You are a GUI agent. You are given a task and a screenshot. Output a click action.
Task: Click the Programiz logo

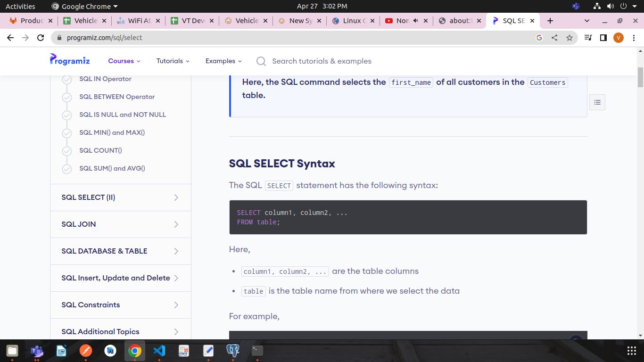[70, 60]
